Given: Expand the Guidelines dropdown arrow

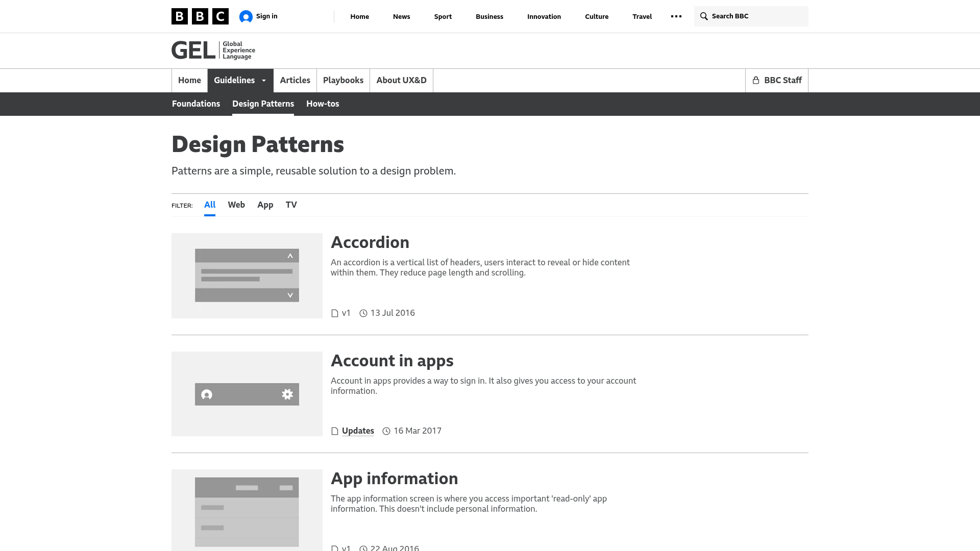Looking at the screenshot, I should tap(264, 81).
